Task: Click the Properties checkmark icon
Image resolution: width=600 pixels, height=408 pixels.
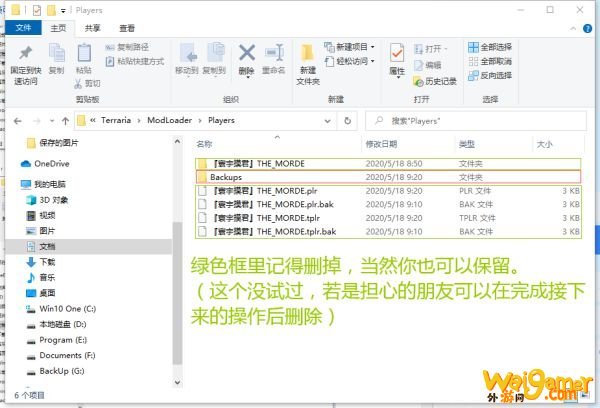Action: pos(396,53)
